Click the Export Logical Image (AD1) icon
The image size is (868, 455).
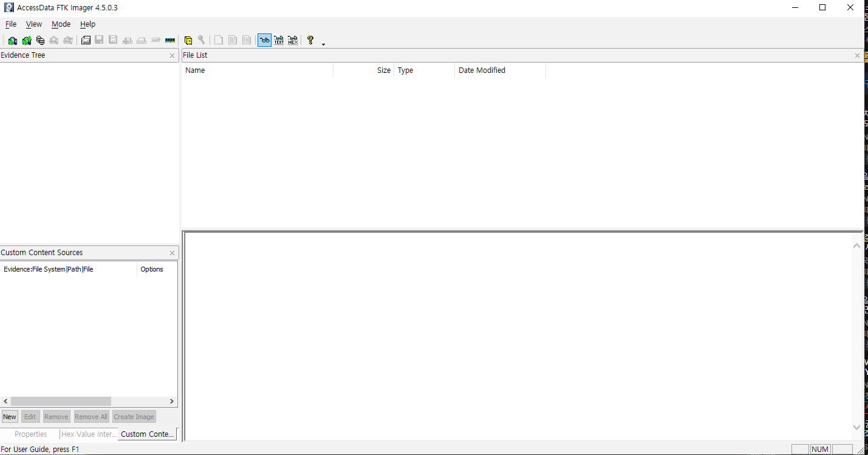pyautogui.click(x=113, y=41)
